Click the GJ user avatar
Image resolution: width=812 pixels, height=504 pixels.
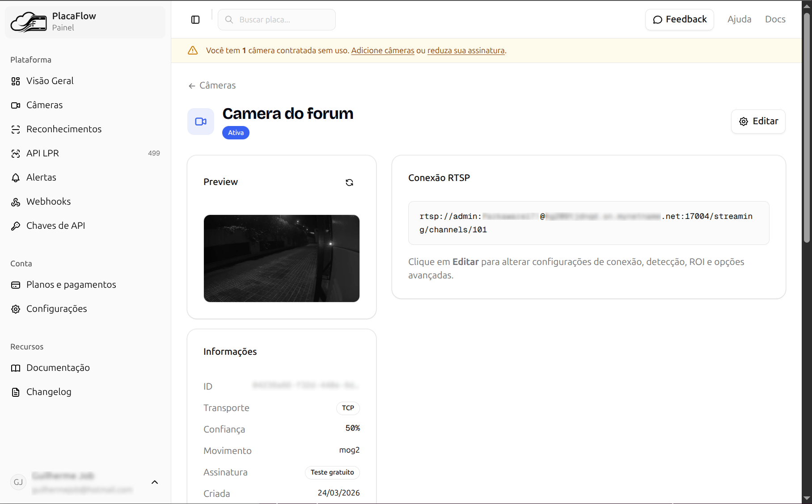click(x=18, y=482)
